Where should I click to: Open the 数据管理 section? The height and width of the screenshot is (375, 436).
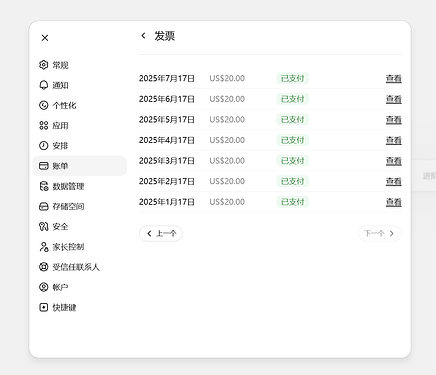pyautogui.click(x=80, y=186)
